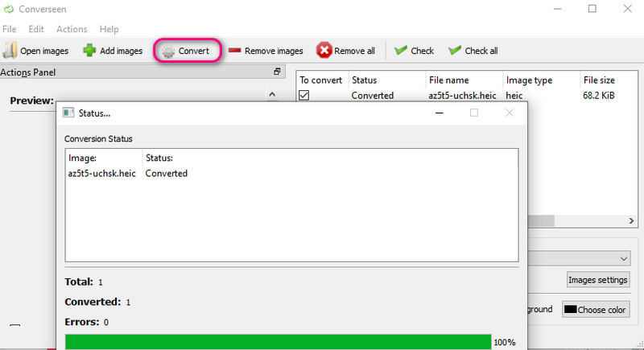Open the format dropdown above Images settings
Viewport: 644px width, 350px height.
coord(579,258)
